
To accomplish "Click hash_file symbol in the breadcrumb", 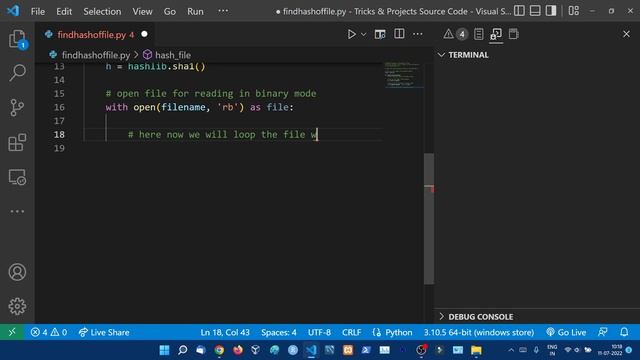I will [173, 55].
